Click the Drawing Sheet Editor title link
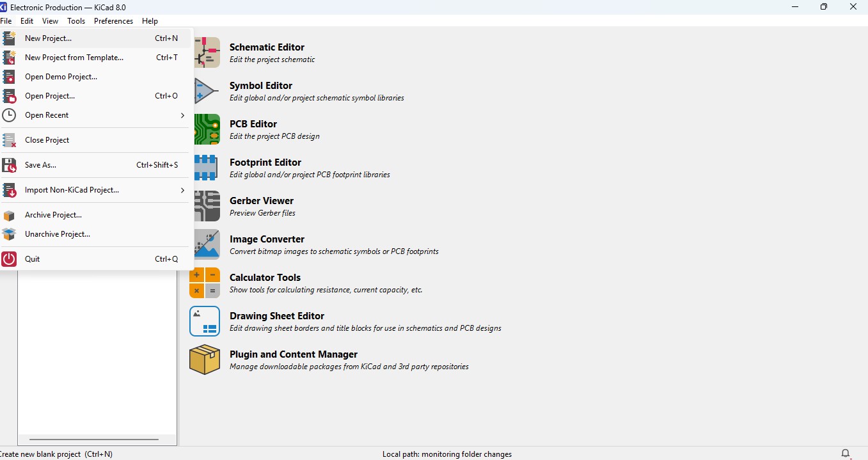868x460 pixels. pyautogui.click(x=277, y=316)
